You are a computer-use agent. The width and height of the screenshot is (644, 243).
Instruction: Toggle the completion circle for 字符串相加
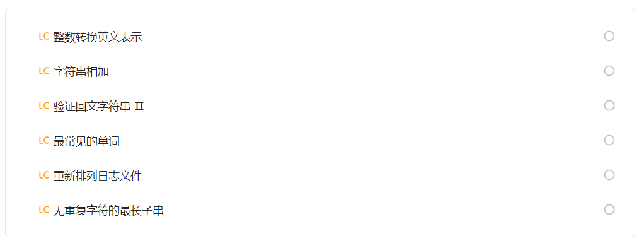click(x=609, y=71)
